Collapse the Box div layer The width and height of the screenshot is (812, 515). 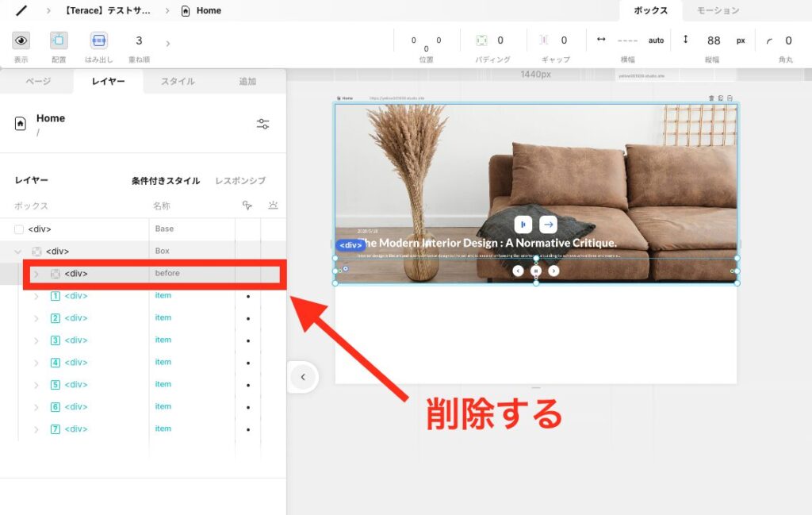(x=18, y=252)
